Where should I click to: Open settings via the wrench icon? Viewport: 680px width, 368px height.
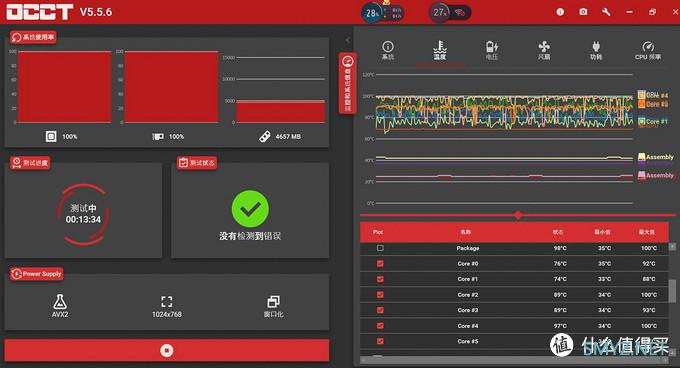(606, 12)
